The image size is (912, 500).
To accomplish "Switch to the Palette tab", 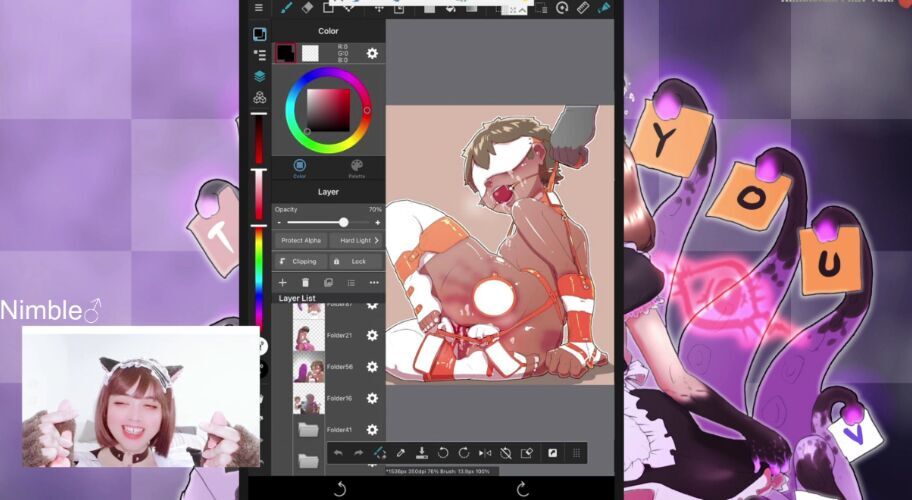I will pos(356,167).
